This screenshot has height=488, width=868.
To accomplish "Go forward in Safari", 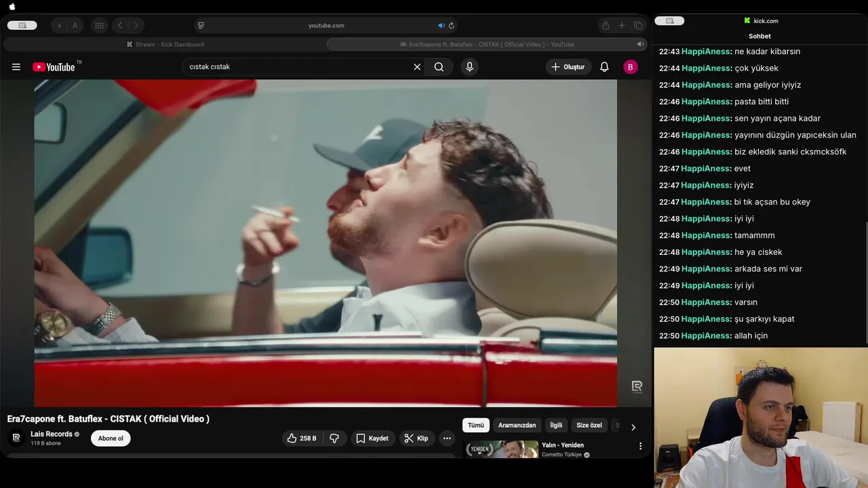I will coord(136,26).
